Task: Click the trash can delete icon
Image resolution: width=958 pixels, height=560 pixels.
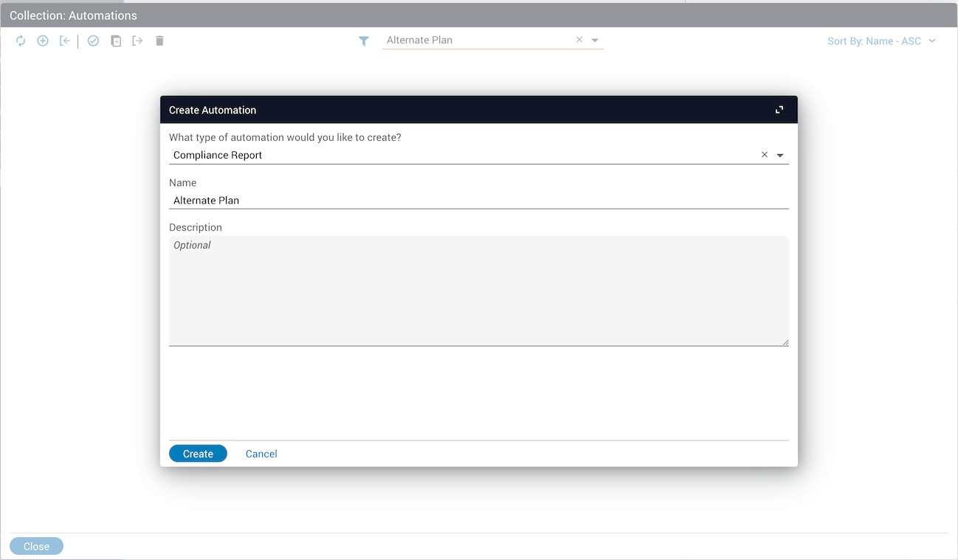Action: point(159,41)
